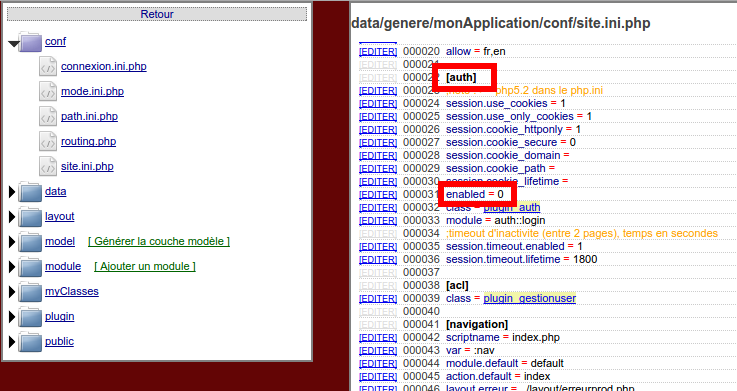The image size is (737, 391).
Task: Click the [acl] section header
Action: [x=457, y=285]
